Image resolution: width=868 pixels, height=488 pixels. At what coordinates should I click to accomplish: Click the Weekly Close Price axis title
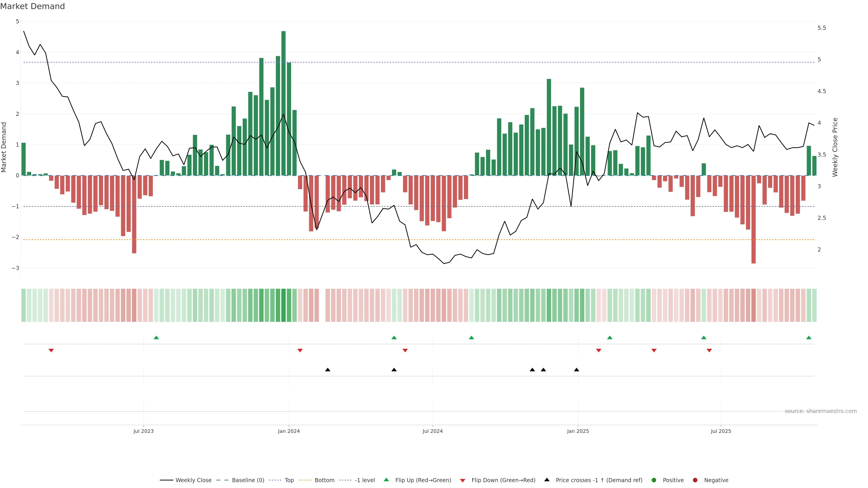(x=835, y=147)
